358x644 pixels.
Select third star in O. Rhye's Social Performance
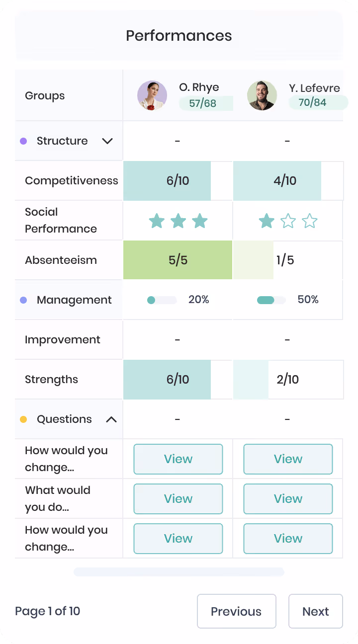point(200,221)
